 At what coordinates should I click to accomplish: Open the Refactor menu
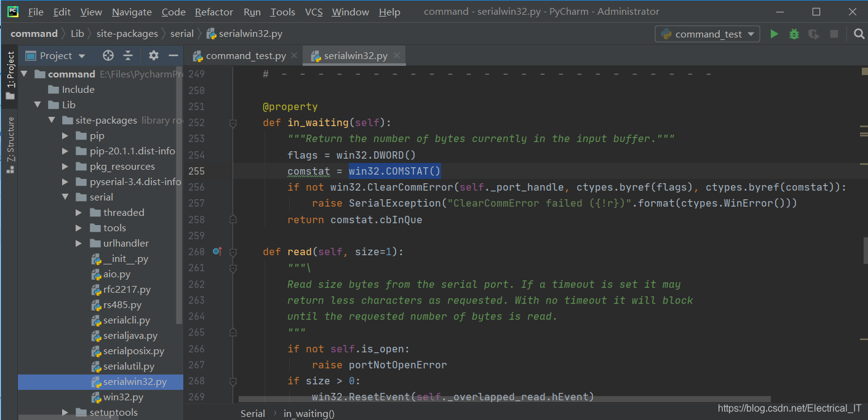[x=214, y=12]
